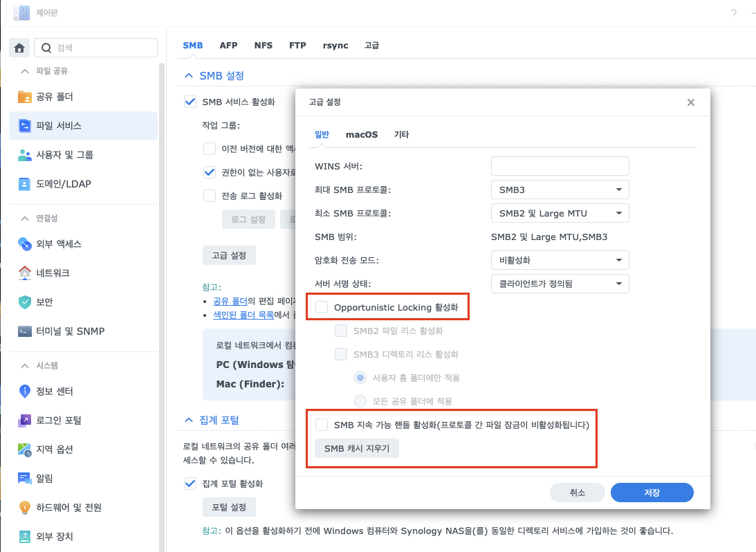Image resolution: width=756 pixels, height=552 pixels.
Task: Open 로그인 포털 icon
Action: 25,421
